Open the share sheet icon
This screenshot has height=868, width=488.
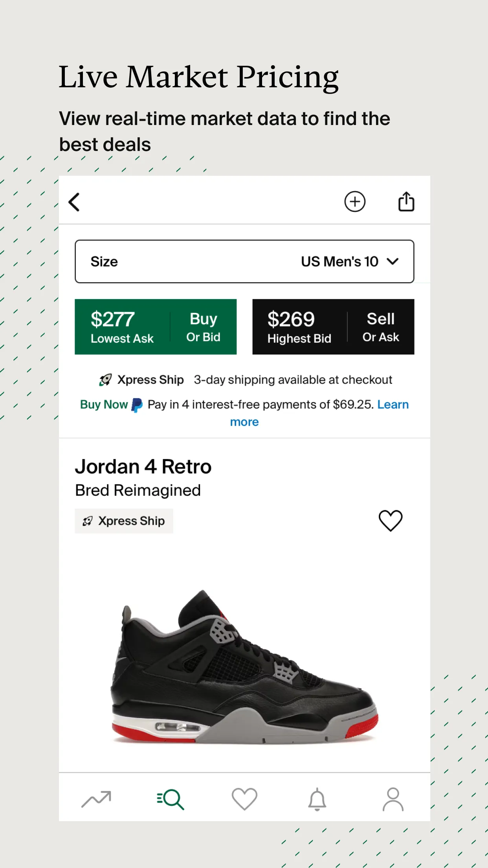click(406, 202)
